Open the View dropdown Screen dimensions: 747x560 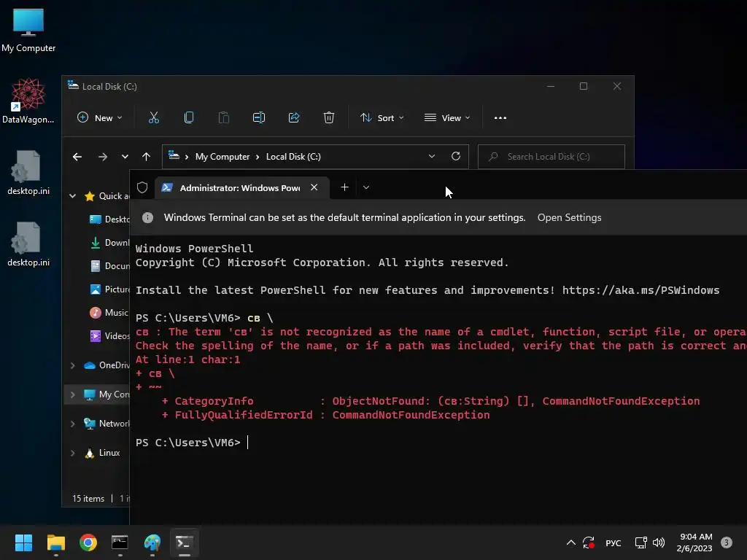point(447,117)
